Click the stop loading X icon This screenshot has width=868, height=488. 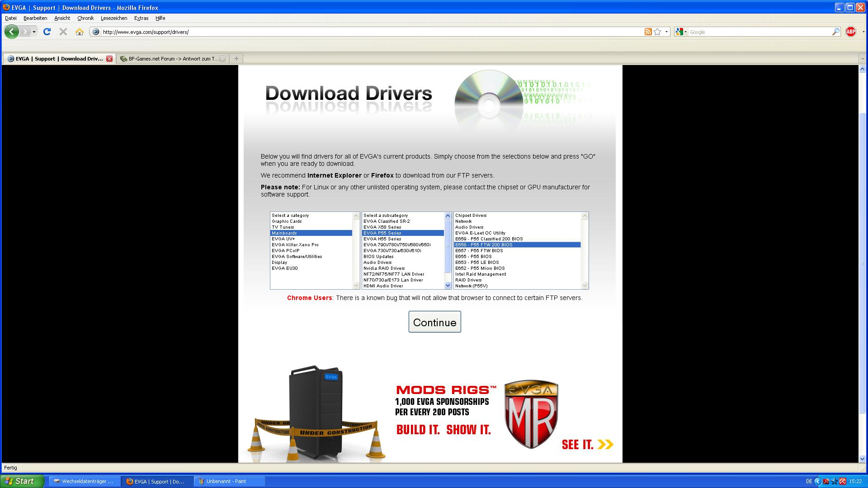[x=63, y=32]
